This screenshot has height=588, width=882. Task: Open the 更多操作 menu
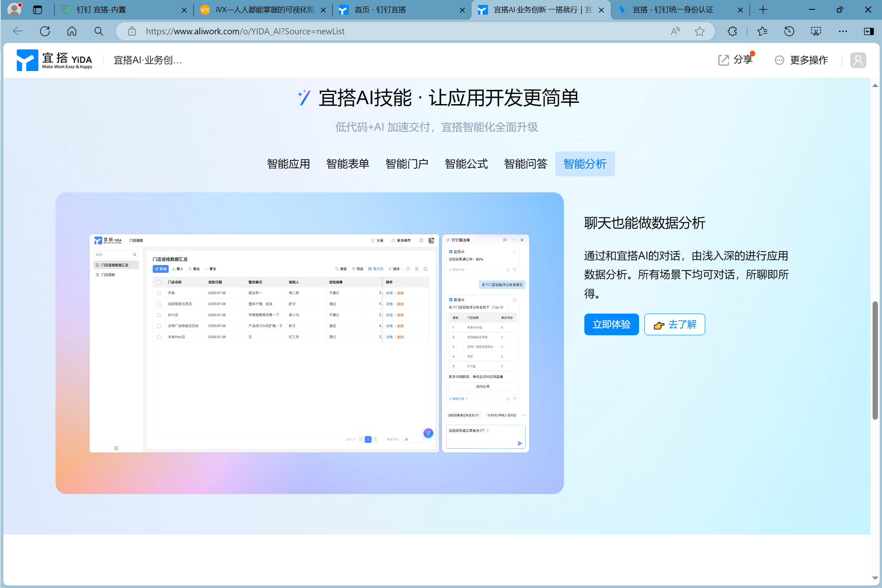[801, 60]
